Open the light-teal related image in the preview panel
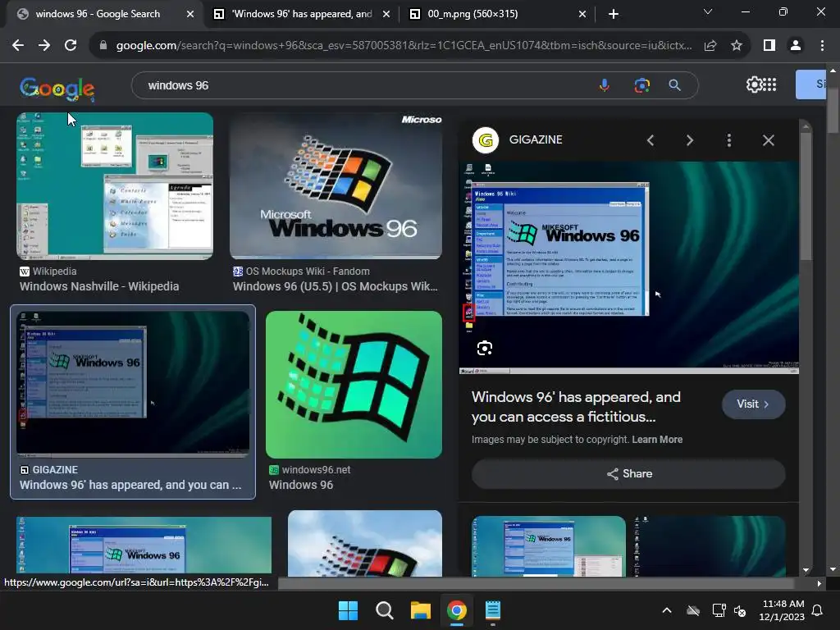 (x=549, y=546)
